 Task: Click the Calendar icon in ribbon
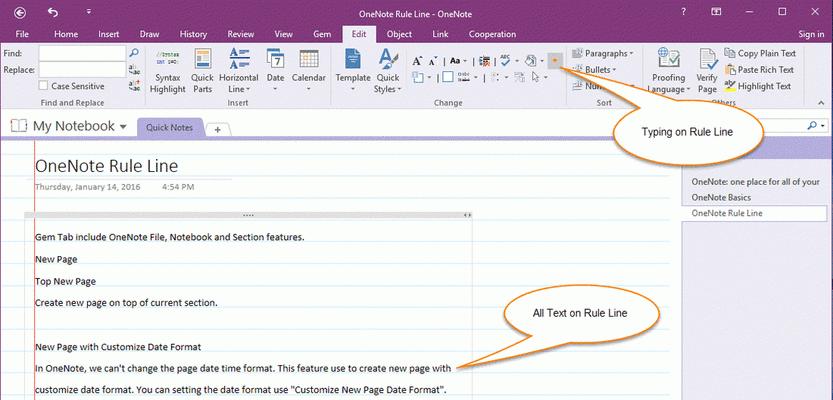coord(309,59)
